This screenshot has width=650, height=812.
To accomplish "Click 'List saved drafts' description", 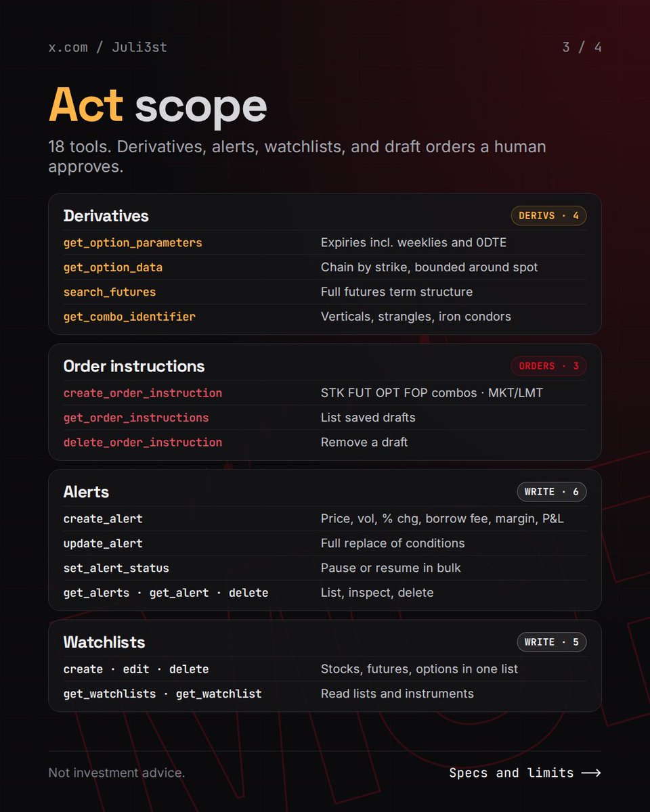I will tap(368, 418).
